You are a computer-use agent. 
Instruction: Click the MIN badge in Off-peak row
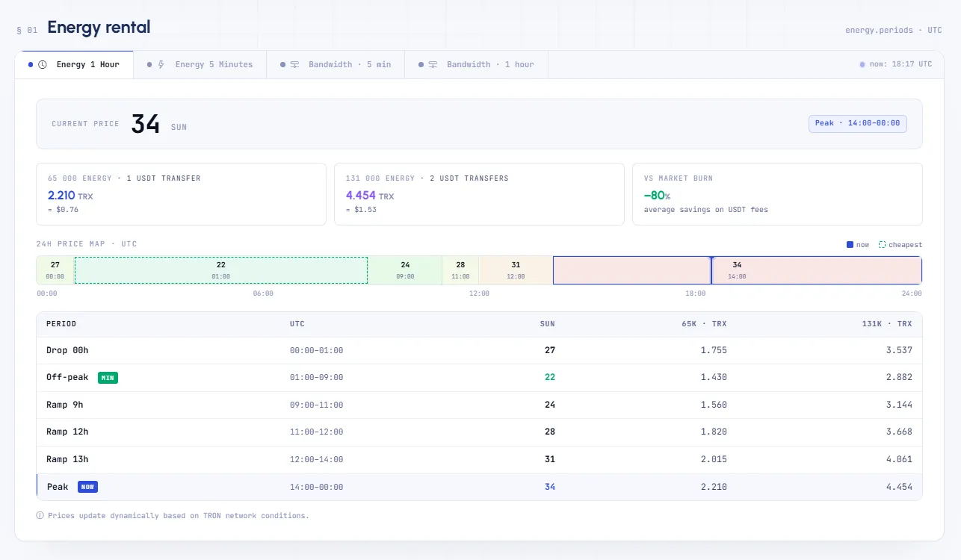pos(108,378)
